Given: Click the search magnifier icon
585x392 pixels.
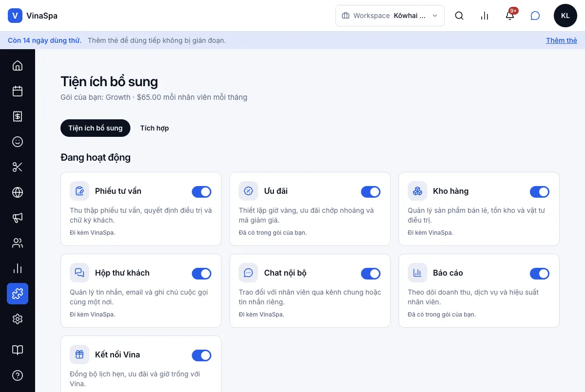Looking at the screenshot, I should point(459,16).
